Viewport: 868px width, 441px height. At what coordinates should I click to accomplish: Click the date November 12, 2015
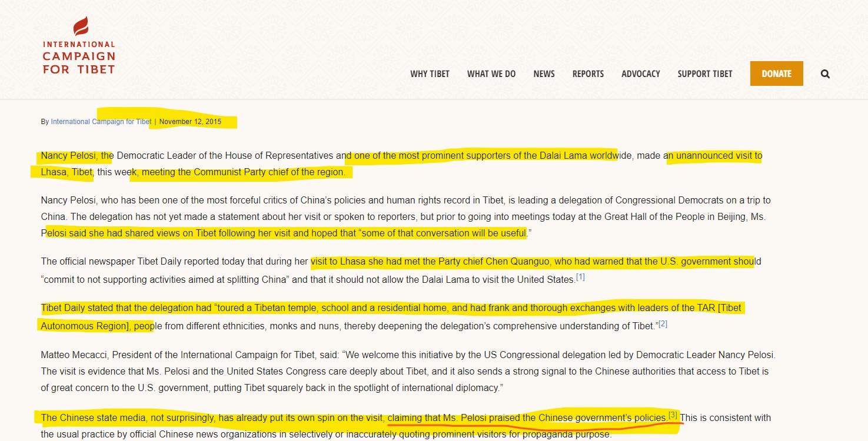[190, 122]
